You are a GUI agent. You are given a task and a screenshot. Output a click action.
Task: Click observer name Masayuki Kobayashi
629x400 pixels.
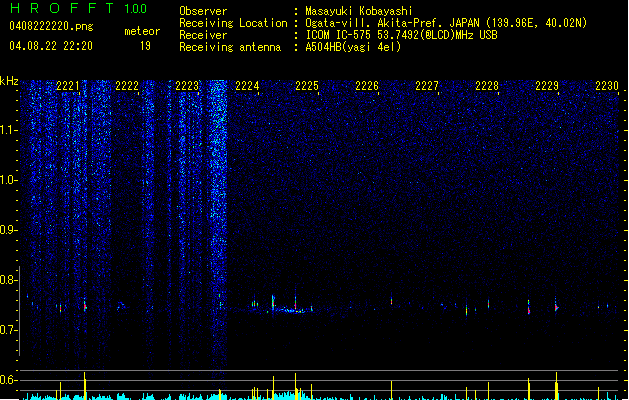click(x=359, y=11)
